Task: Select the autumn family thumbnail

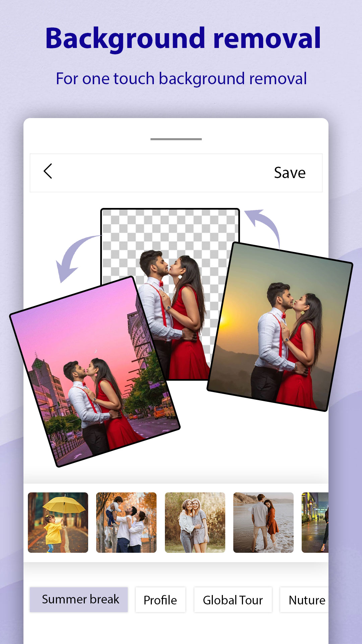Action: [x=126, y=523]
